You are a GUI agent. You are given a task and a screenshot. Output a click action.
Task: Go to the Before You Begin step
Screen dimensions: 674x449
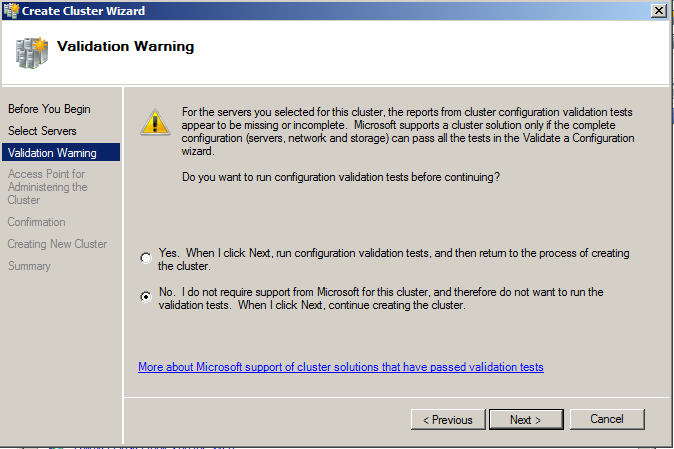pos(49,109)
